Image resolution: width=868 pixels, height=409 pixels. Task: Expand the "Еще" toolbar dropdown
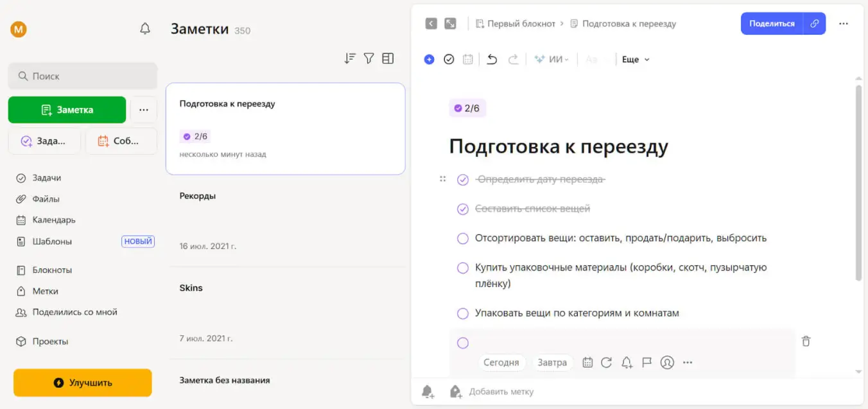(x=636, y=59)
